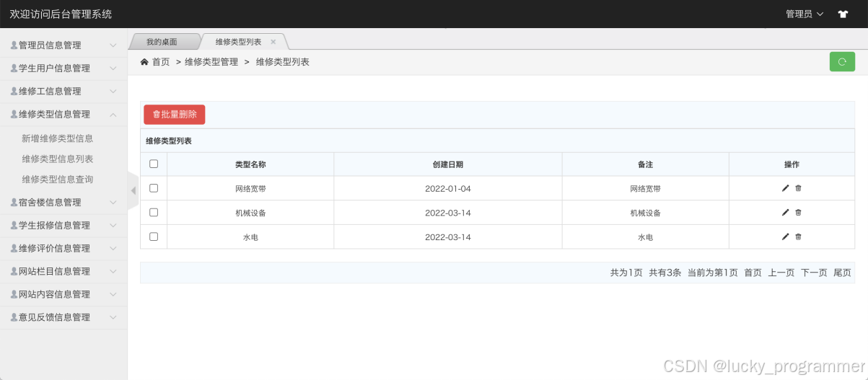Click the user icon beside 管理员信息管理
Screen dimensions: 868x380
(14, 45)
